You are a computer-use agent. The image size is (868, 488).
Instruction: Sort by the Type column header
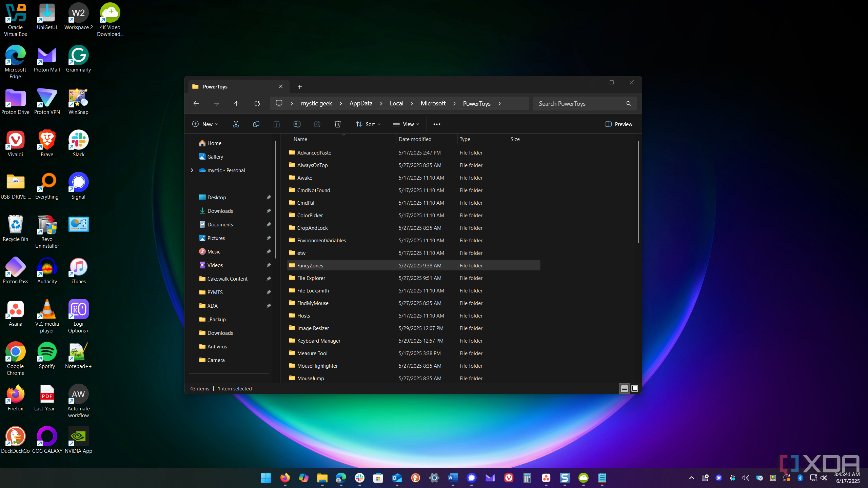(x=482, y=139)
